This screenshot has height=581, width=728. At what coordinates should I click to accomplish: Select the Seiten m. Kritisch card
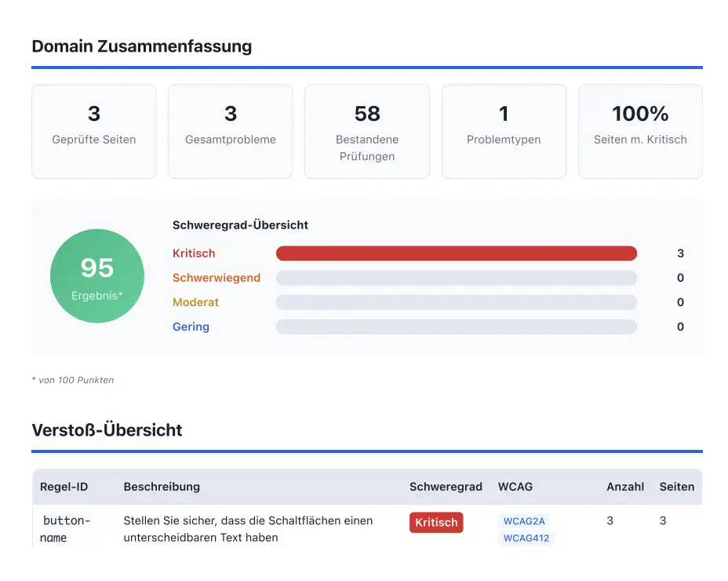pyautogui.click(x=640, y=131)
